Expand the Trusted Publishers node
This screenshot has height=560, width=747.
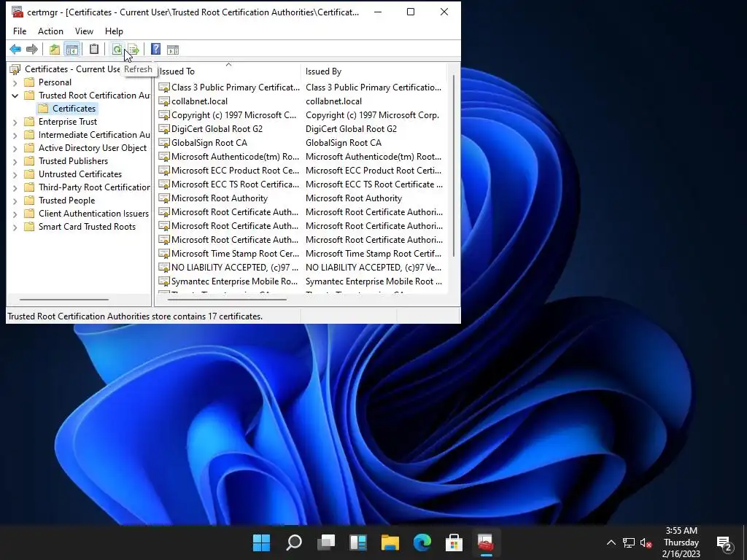click(15, 161)
